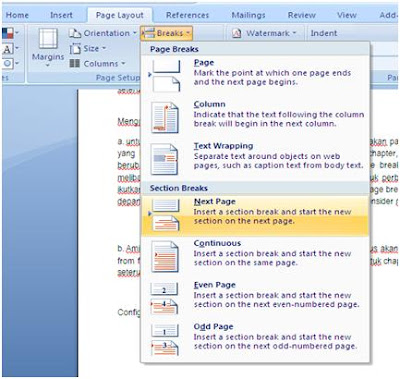Click the Size page icon
This screenshot has height=379, width=400.
coord(75,49)
